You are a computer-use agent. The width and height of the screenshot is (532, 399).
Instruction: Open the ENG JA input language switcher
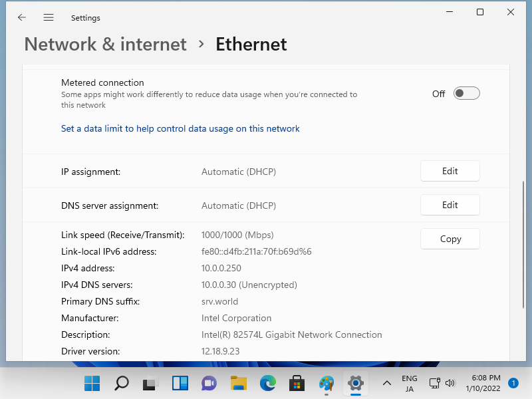[410, 384]
